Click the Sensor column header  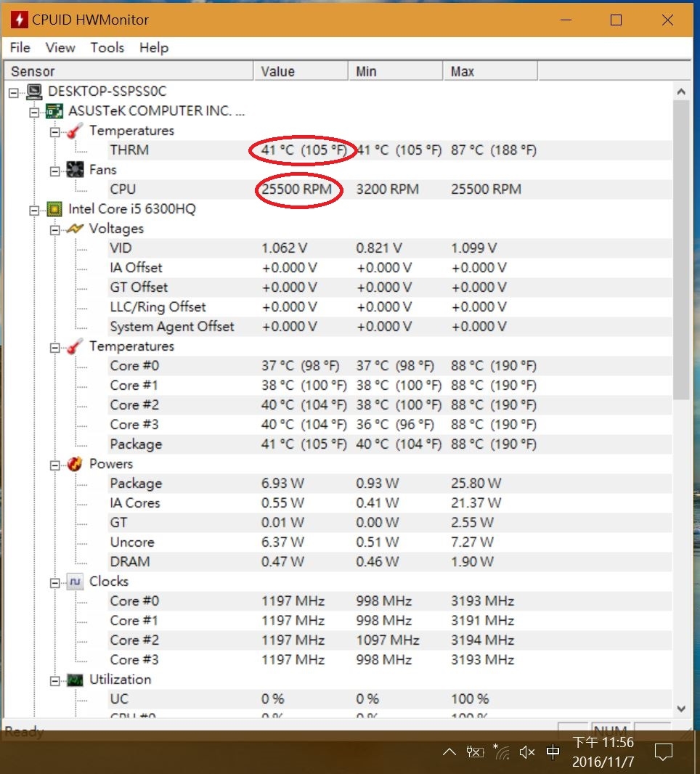[129, 71]
